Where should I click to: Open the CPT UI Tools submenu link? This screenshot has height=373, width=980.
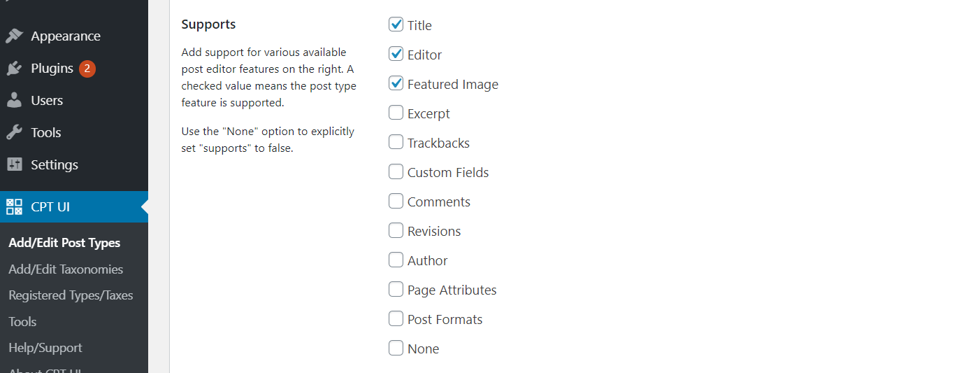pyautogui.click(x=22, y=322)
